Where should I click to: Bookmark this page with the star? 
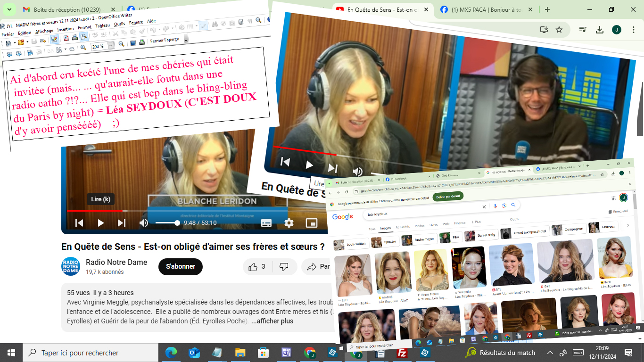click(x=559, y=30)
